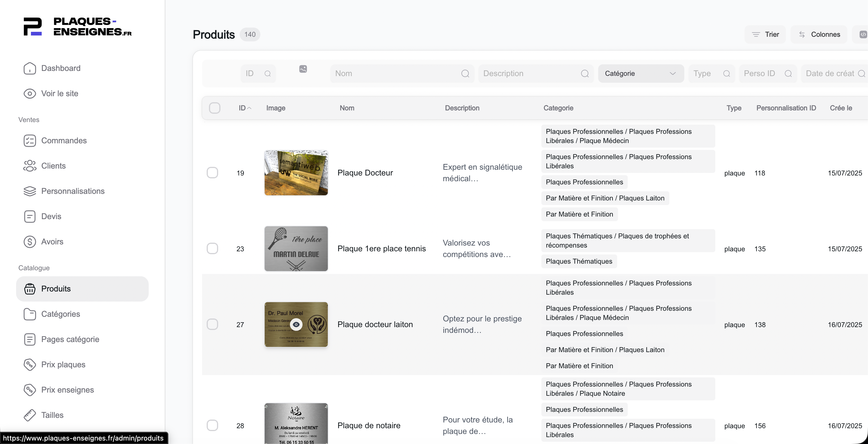Click the Tailles ruler icon

[x=30, y=415]
